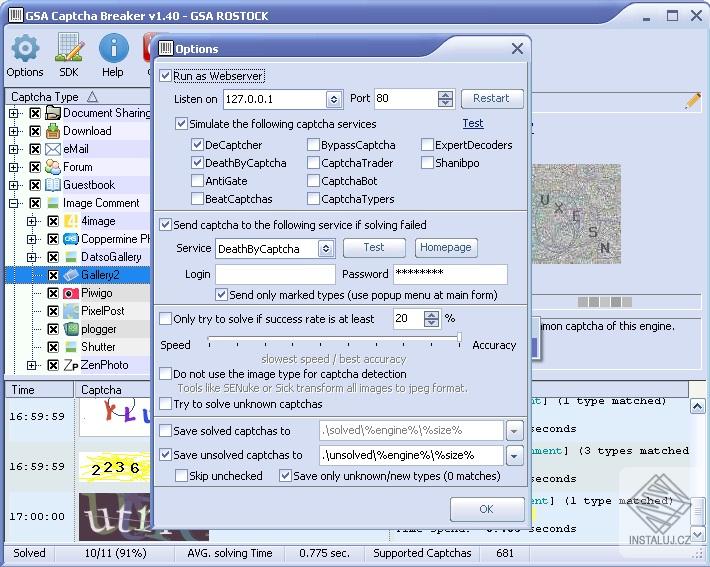Click the Speed/Accuracy slider handle

pyautogui.click(x=459, y=338)
